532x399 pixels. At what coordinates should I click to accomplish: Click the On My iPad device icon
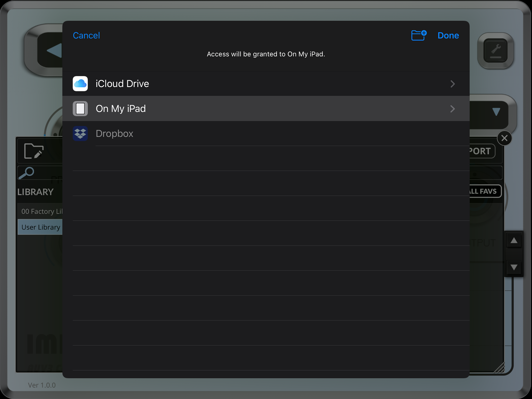click(80, 109)
